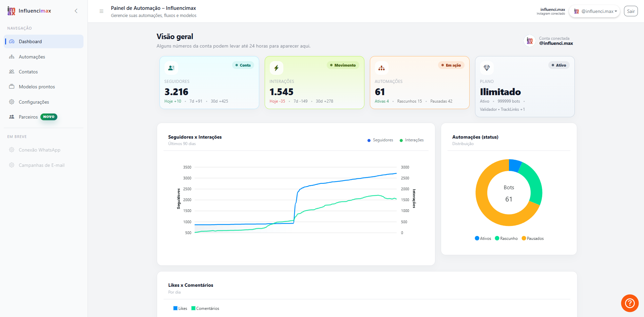Click the Conexão WhatsApp gear icon
The height and width of the screenshot is (317, 644).
[12, 150]
